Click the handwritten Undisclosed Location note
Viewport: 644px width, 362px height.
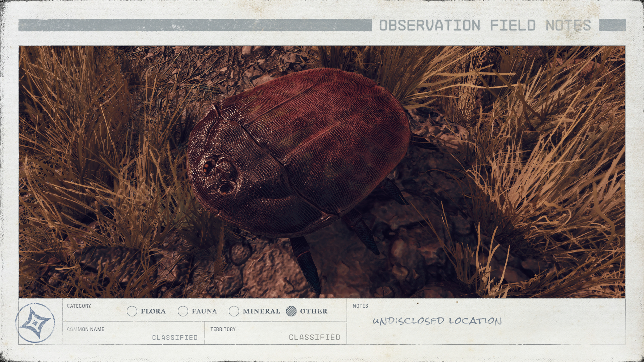437,321
